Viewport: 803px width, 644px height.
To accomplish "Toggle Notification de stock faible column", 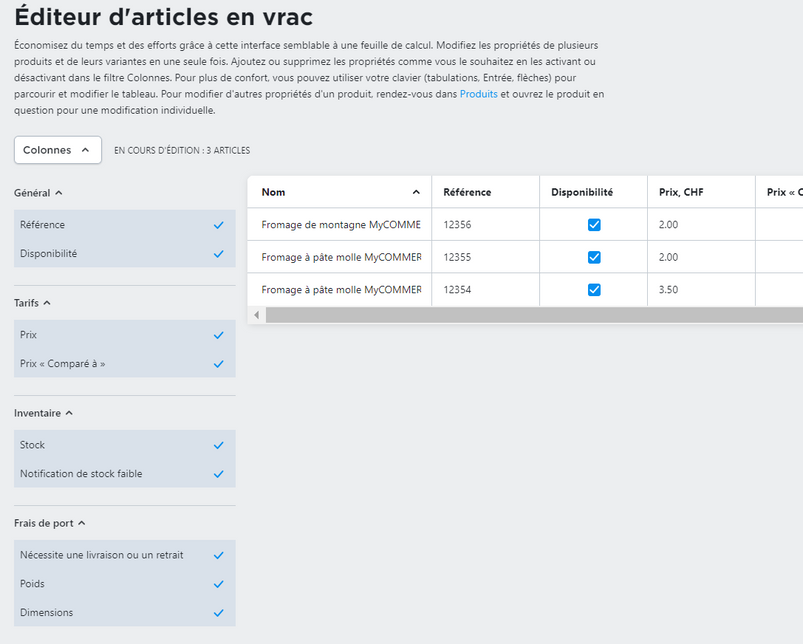I will point(124,474).
